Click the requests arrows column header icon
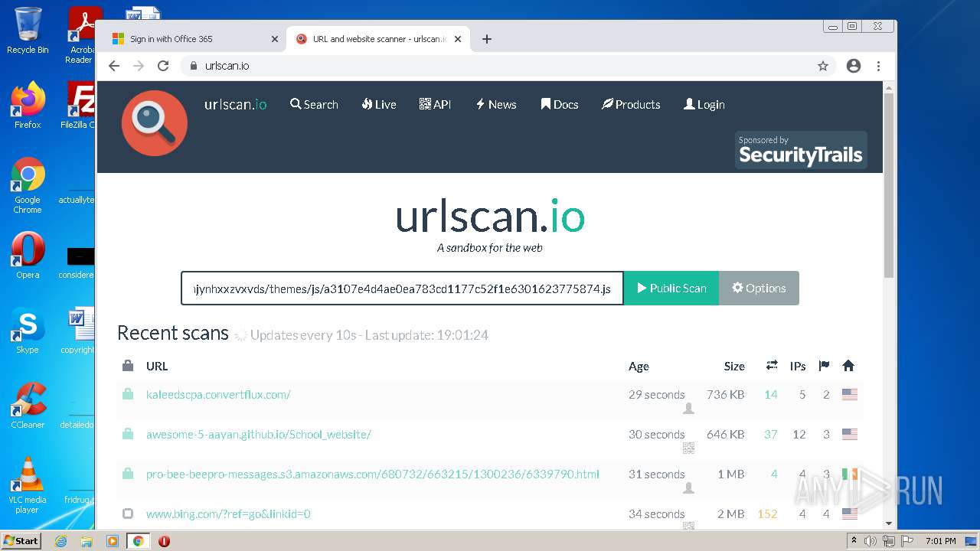Image resolution: width=980 pixels, height=551 pixels. click(772, 366)
